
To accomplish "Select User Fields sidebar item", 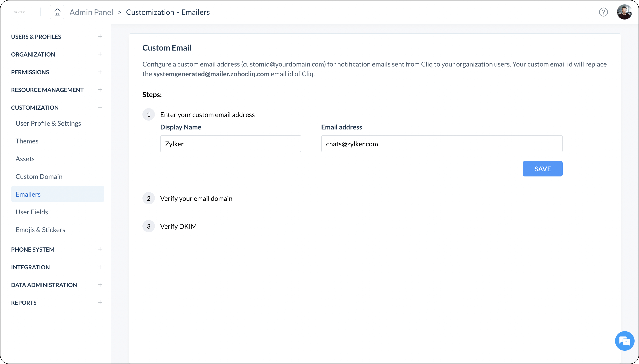I will point(32,212).
